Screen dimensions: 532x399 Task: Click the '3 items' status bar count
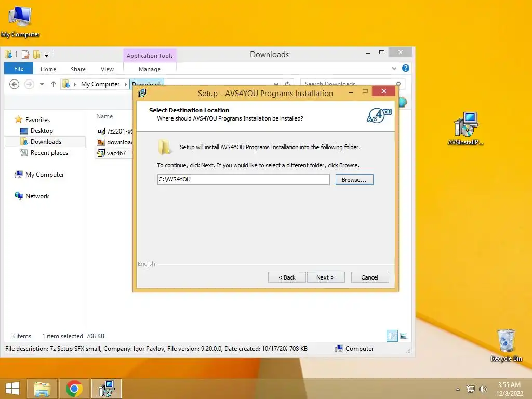(x=21, y=336)
